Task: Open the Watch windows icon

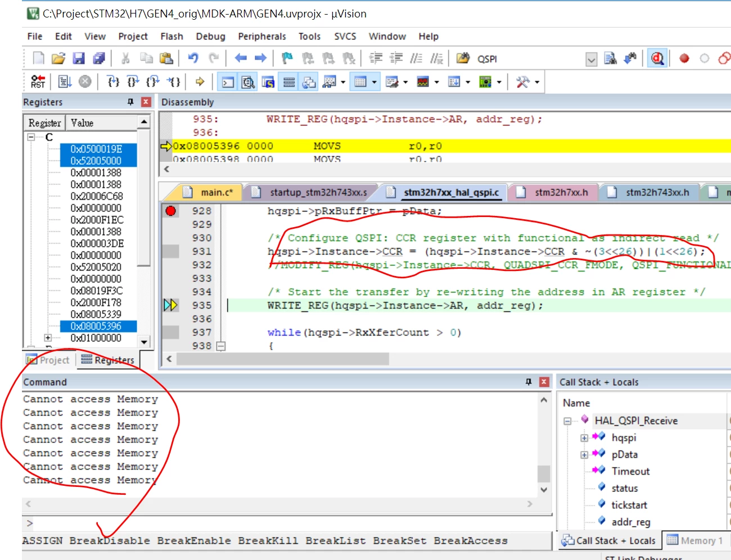Action: 330,82
